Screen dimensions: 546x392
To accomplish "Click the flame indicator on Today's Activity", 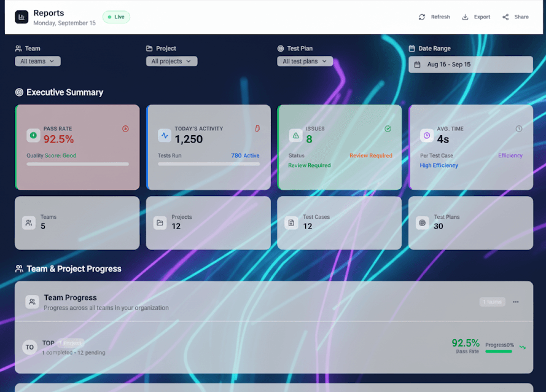I will click(257, 129).
